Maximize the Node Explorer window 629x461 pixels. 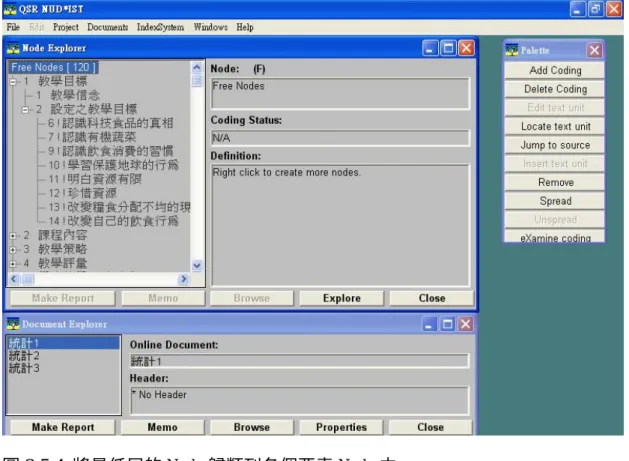pyautogui.click(x=448, y=49)
